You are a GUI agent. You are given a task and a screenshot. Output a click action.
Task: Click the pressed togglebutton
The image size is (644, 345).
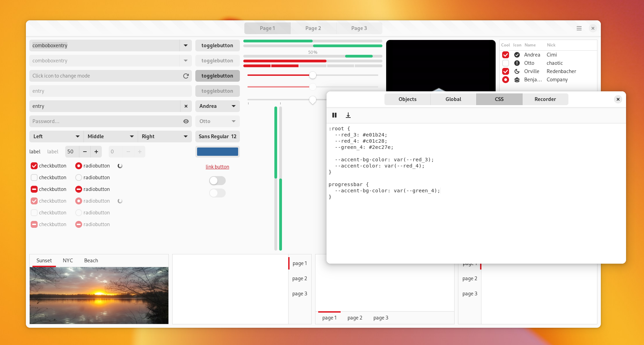point(217,76)
